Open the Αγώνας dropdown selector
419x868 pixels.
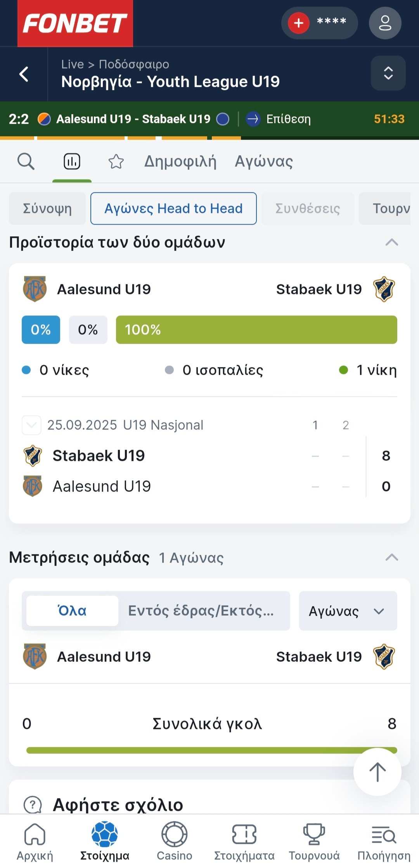point(348,611)
